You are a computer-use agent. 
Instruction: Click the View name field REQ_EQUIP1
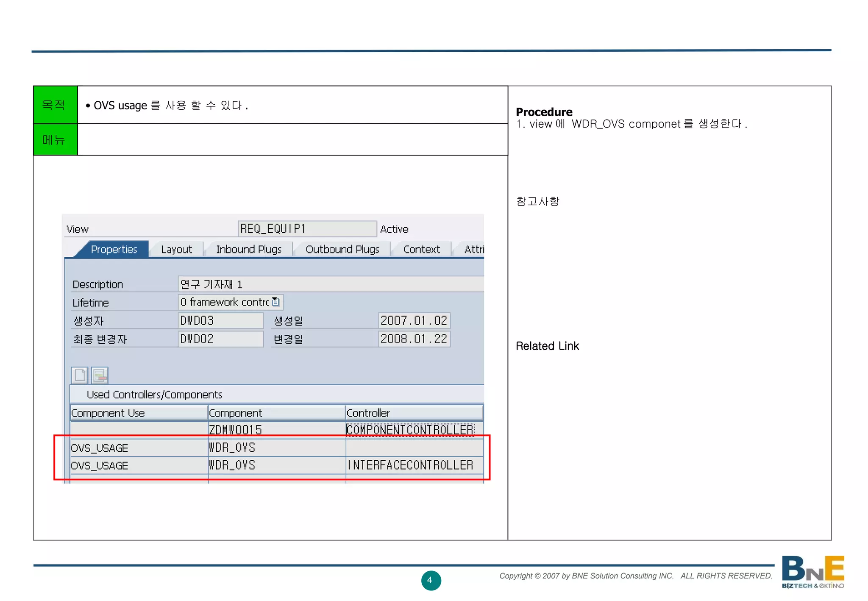307,229
